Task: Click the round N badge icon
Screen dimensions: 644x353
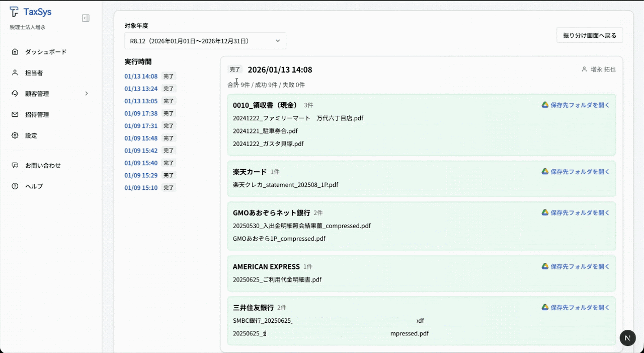Action: pyautogui.click(x=627, y=338)
